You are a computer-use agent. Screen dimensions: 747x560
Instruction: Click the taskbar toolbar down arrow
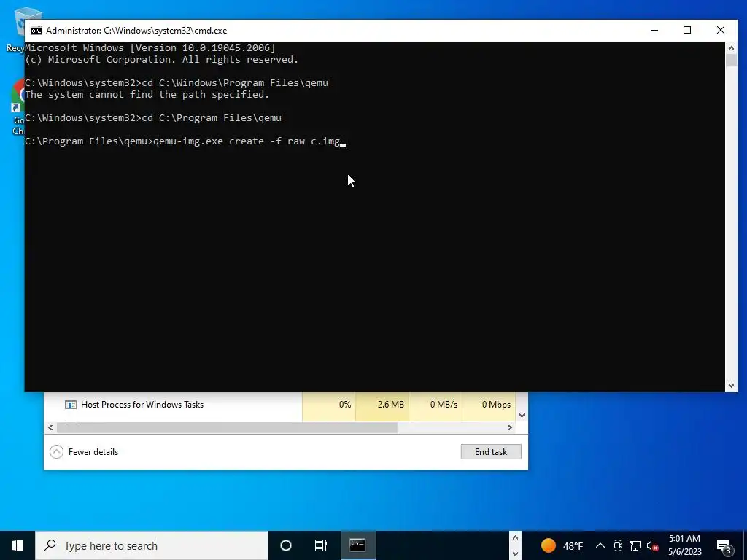515,553
